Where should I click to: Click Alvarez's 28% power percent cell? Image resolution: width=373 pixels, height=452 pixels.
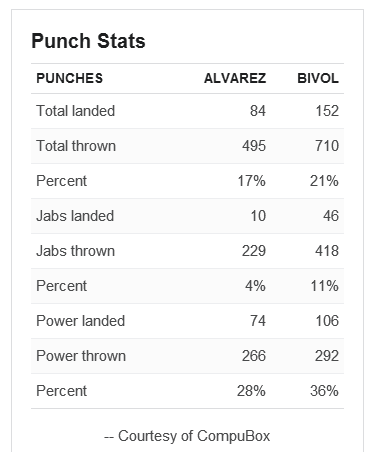tap(251, 391)
